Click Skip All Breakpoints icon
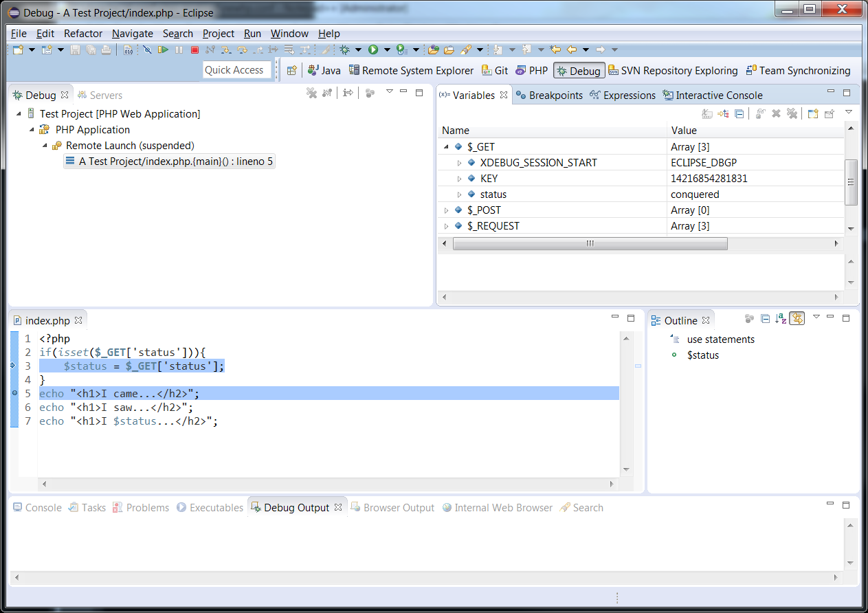Screen dimensions: 868x613 point(146,49)
